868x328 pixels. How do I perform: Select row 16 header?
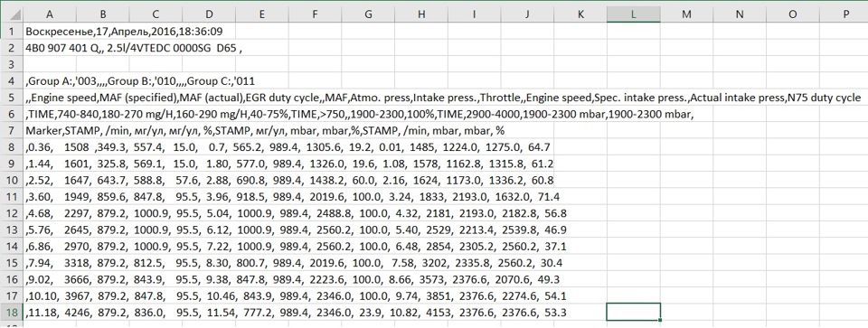click(11, 279)
